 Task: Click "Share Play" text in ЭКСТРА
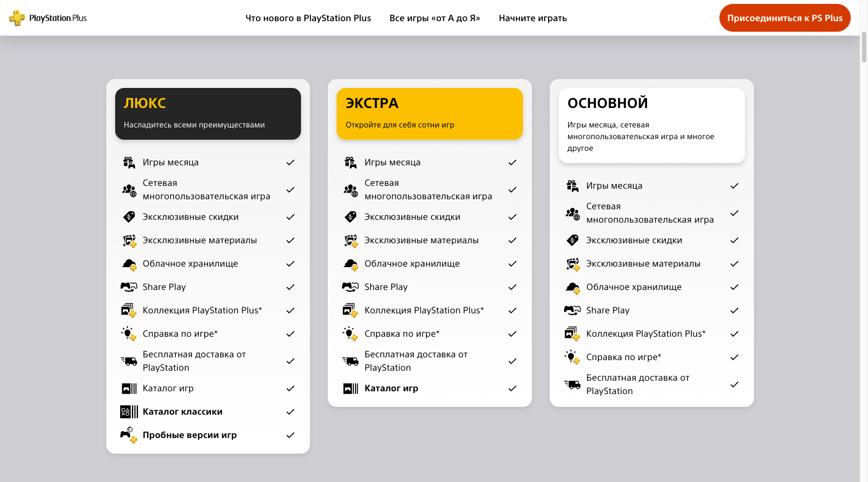(386, 287)
